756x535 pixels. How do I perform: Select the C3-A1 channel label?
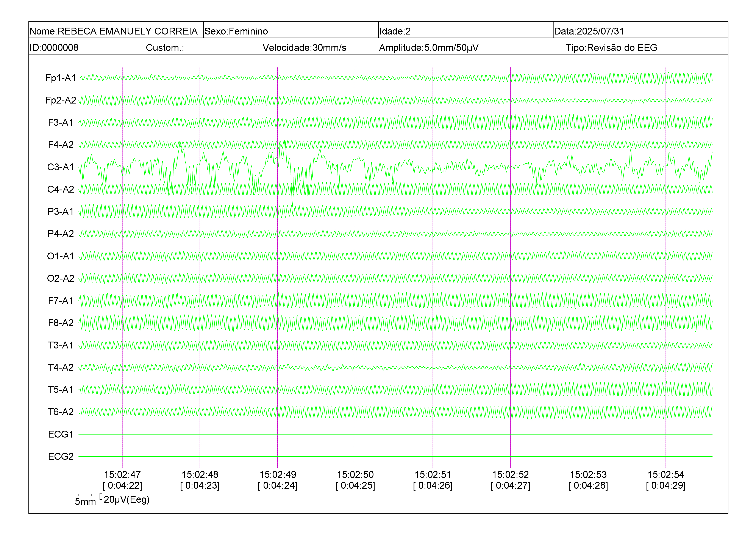point(61,167)
